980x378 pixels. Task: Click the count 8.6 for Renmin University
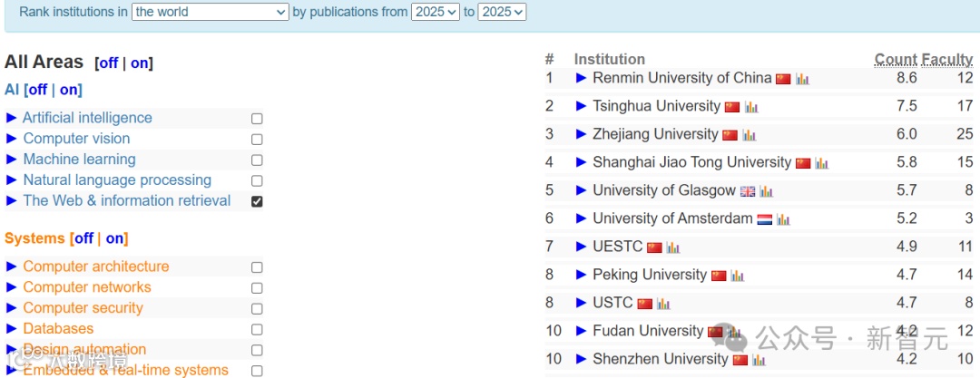coord(906,78)
